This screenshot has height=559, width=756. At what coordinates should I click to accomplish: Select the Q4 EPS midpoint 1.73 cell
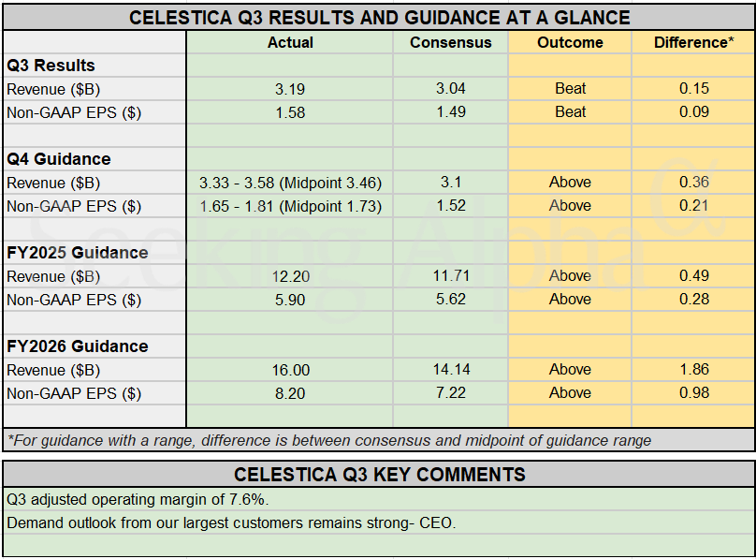pyautogui.click(x=290, y=206)
